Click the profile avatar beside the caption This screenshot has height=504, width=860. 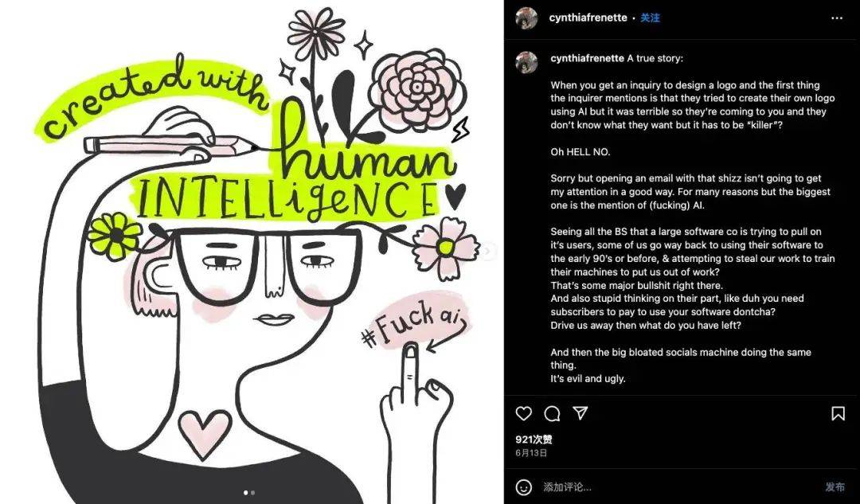tap(526, 63)
